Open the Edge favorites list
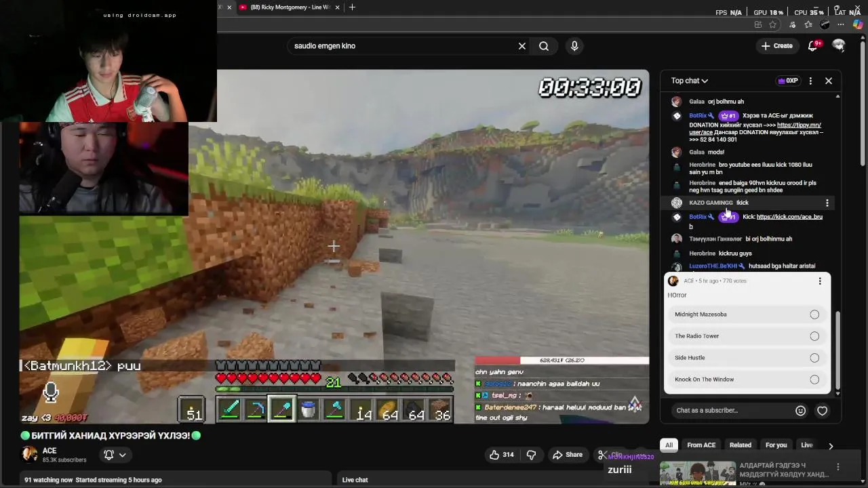Screen dimensions: 868x488 point(808,25)
